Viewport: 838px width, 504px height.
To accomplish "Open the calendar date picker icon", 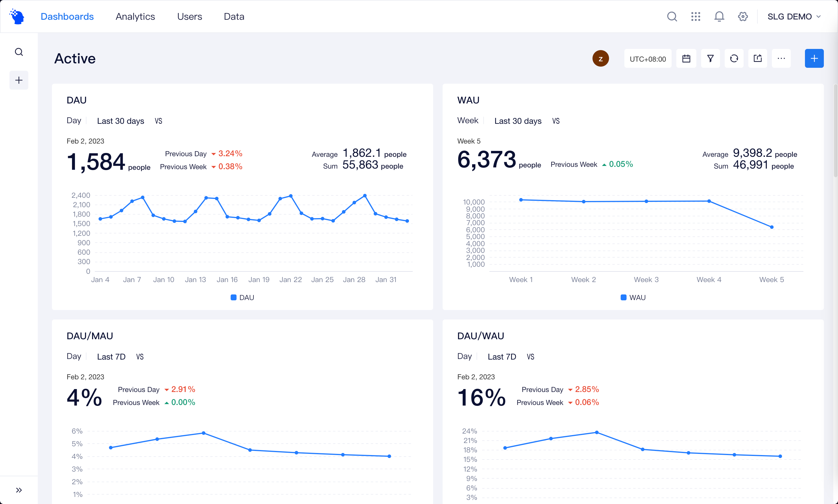I will tap(686, 58).
